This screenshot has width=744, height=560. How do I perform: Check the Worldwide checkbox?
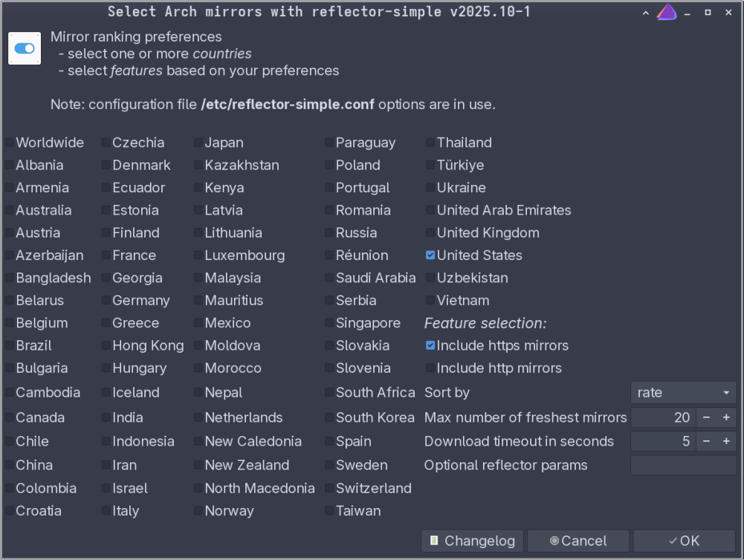pos(10,143)
